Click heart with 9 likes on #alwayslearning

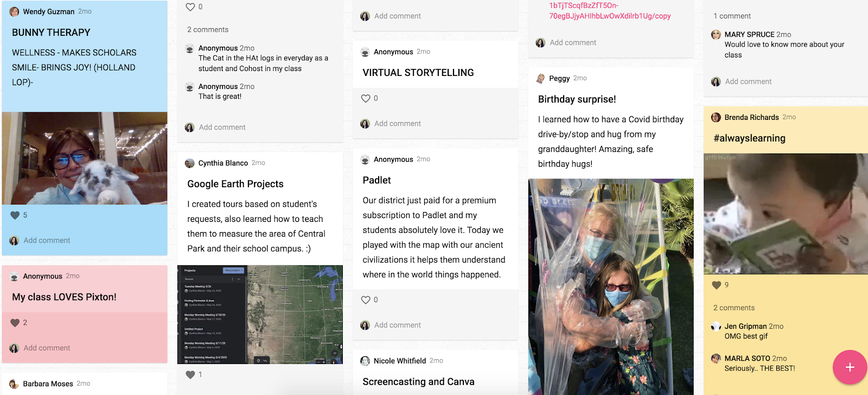tap(717, 285)
